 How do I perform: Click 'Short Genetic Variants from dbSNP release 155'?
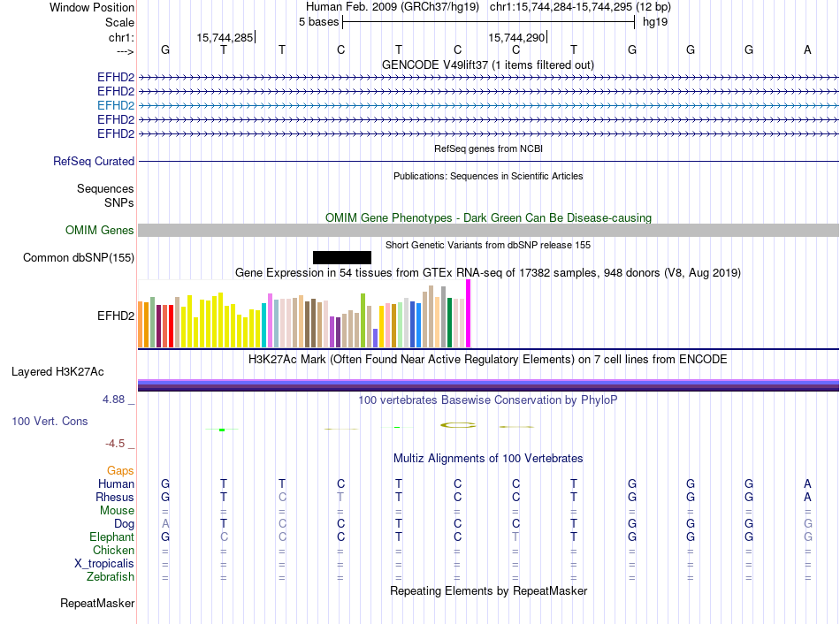point(488,245)
